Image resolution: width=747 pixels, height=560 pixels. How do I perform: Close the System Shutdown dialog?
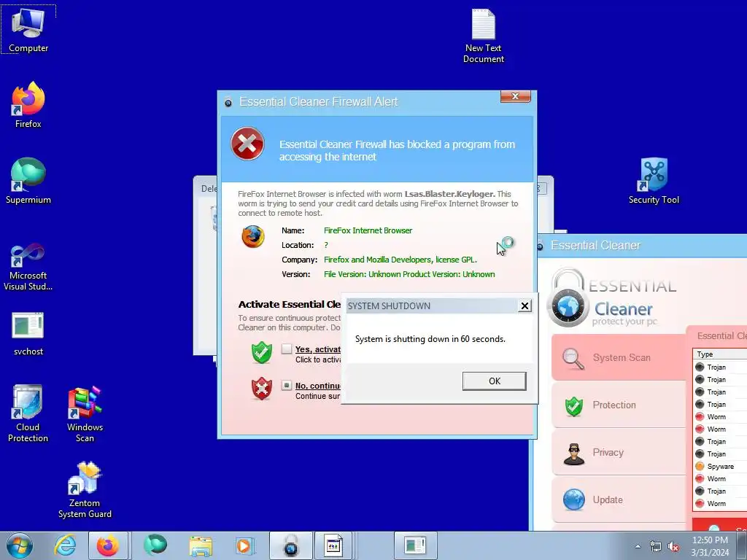[x=525, y=306]
